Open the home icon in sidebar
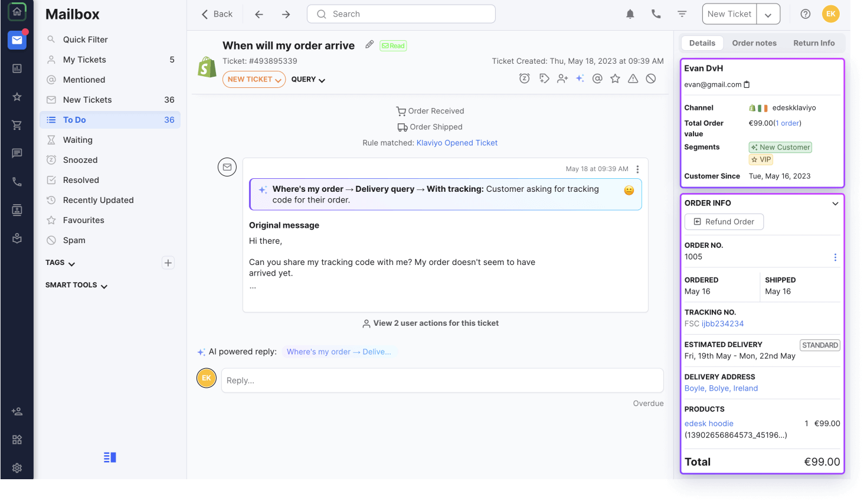 pyautogui.click(x=17, y=12)
